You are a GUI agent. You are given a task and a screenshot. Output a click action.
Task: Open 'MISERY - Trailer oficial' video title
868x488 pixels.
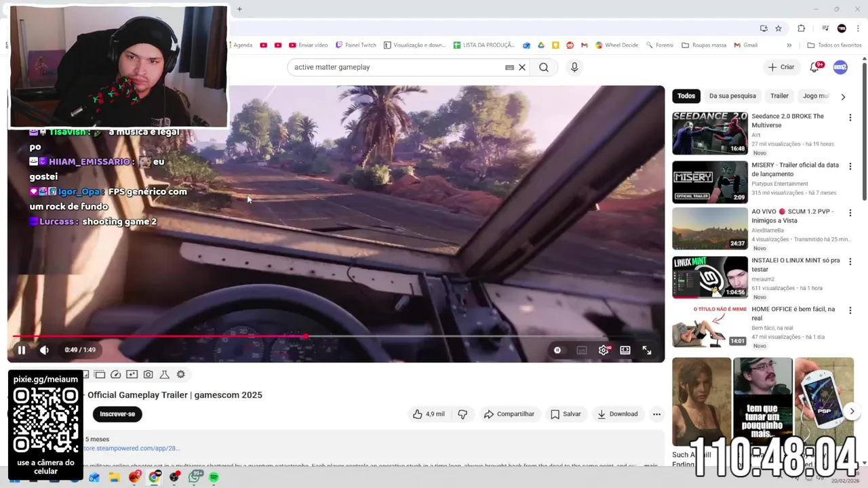point(795,169)
